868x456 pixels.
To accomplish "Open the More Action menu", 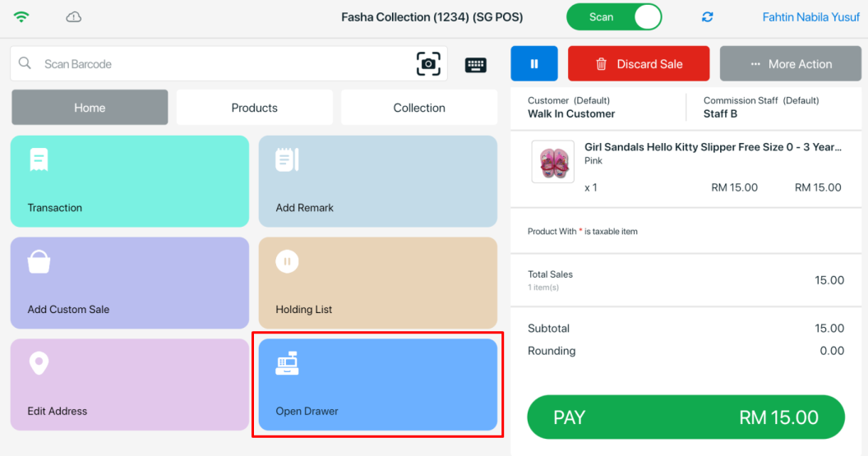I will 790,64.
